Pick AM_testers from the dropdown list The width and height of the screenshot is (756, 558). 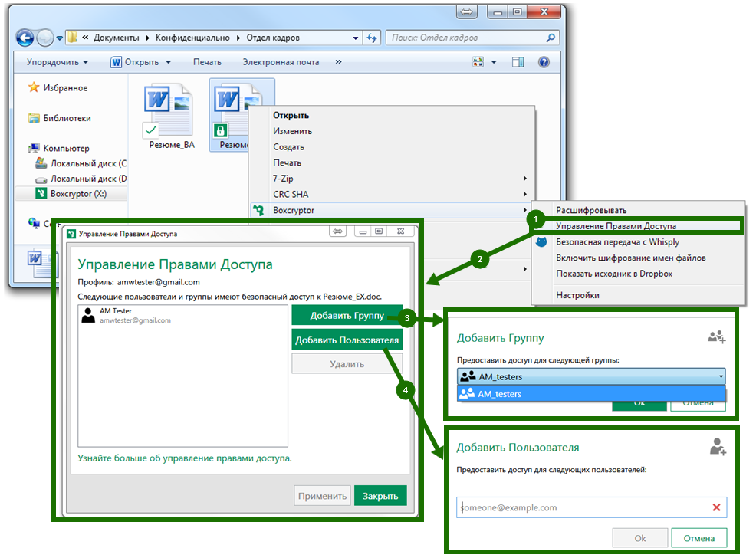591,394
